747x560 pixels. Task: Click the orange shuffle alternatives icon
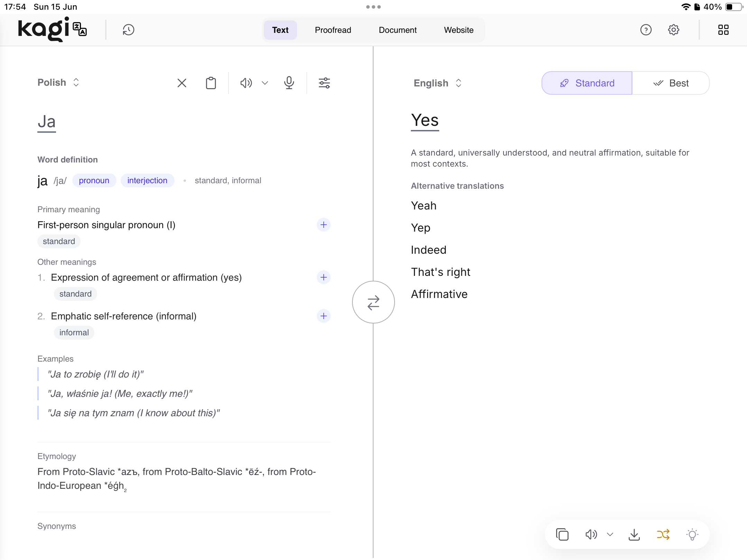pos(663,534)
